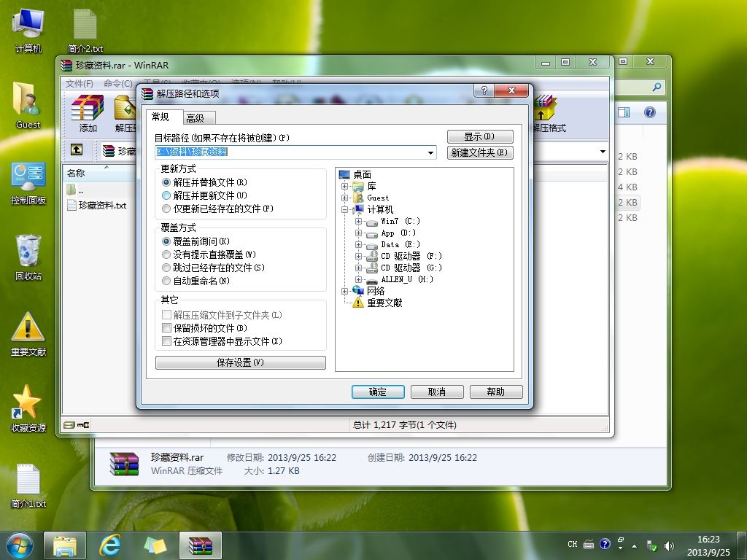Image resolution: width=747 pixels, height=560 pixels.
Task: Switch to the 高级 tab
Action: [196, 118]
